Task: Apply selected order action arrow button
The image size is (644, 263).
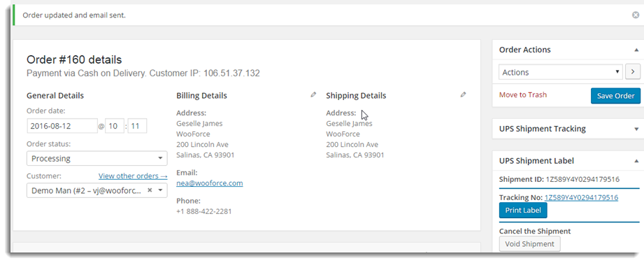Action: [633, 72]
